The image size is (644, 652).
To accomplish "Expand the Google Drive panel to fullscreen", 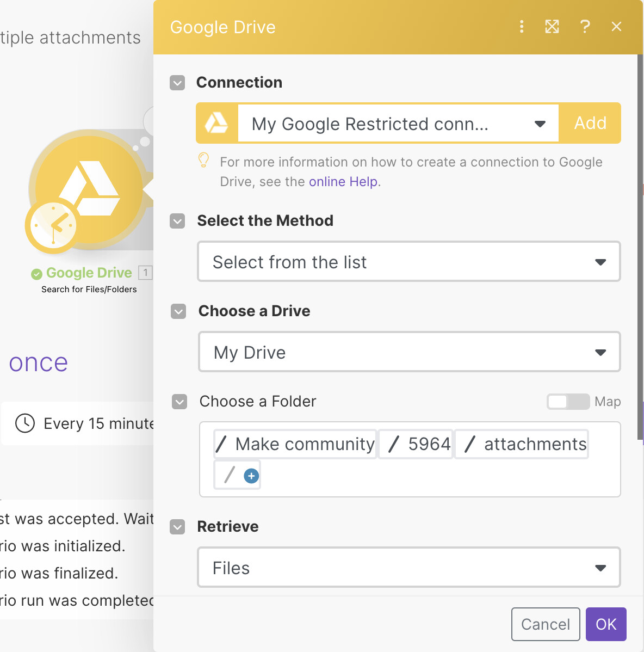I will tap(552, 27).
